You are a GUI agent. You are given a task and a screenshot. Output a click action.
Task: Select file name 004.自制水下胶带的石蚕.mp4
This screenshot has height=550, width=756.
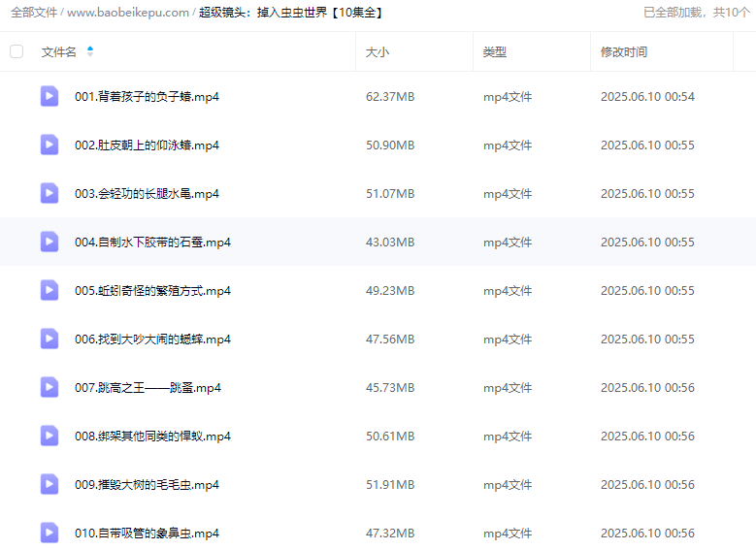[x=152, y=242]
